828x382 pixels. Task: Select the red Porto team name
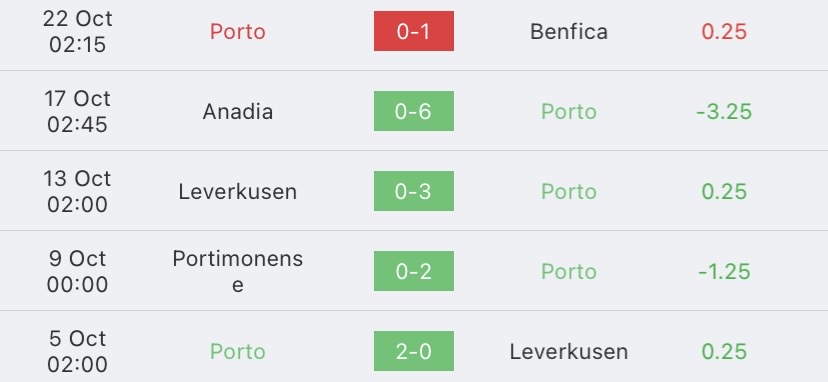(x=238, y=31)
